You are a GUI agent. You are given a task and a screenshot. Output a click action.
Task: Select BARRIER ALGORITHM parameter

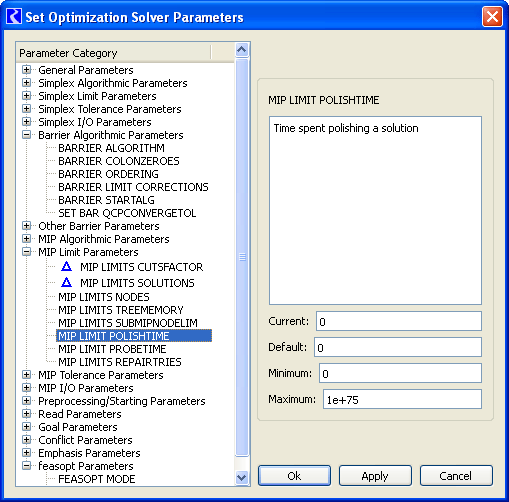tap(111, 148)
